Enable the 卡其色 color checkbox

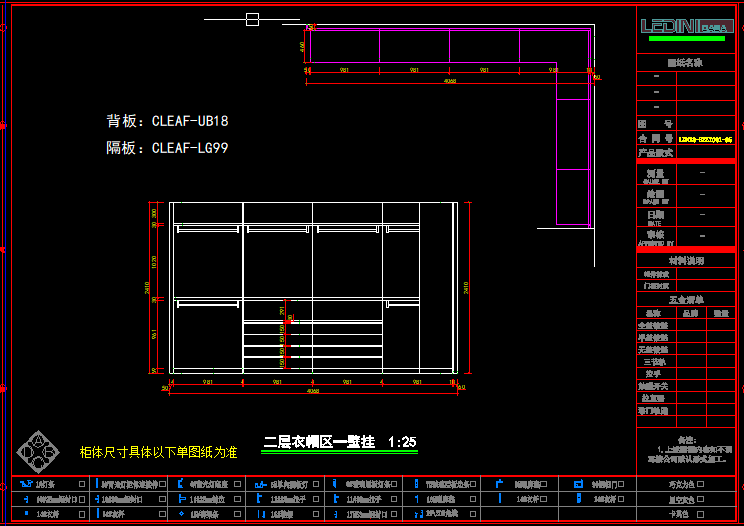[701, 514]
